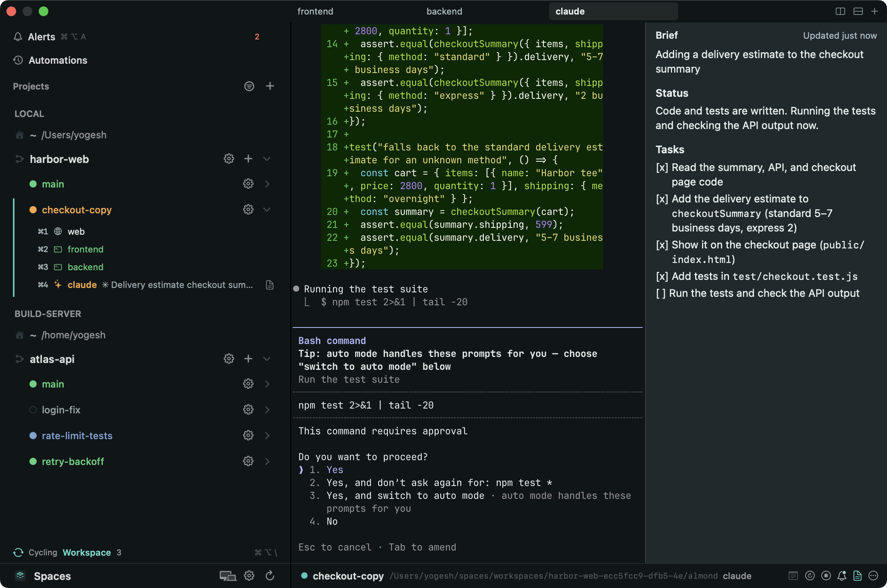This screenshot has width=887, height=588.
Task: Split pane vertically via top-right columns icon
Action: coord(840,11)
